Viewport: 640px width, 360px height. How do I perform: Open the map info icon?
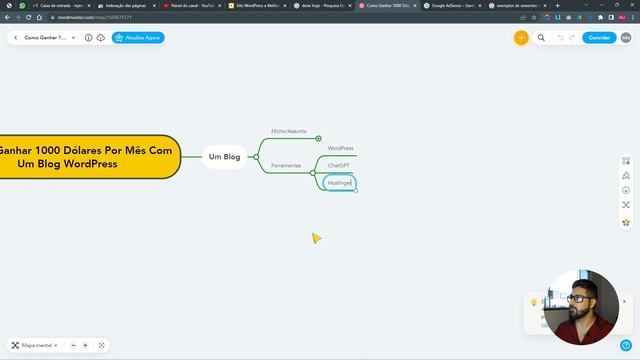pos(89,38)
